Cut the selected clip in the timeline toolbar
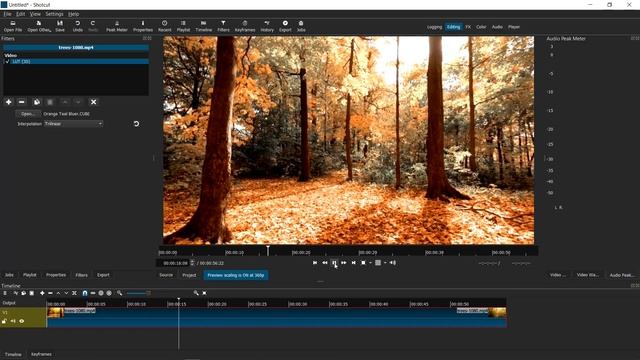640x360 pixels. (16, 293)
